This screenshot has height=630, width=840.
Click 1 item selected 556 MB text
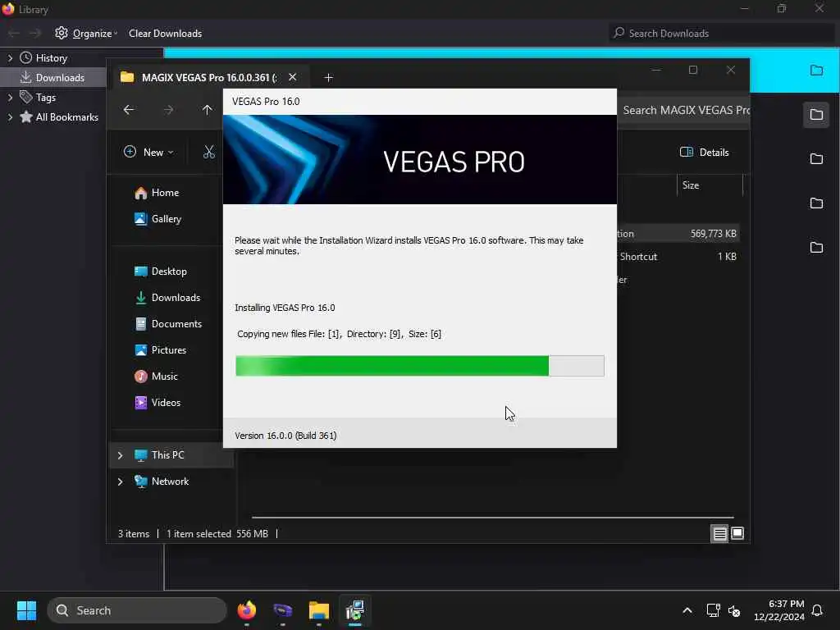coord(217,534)
